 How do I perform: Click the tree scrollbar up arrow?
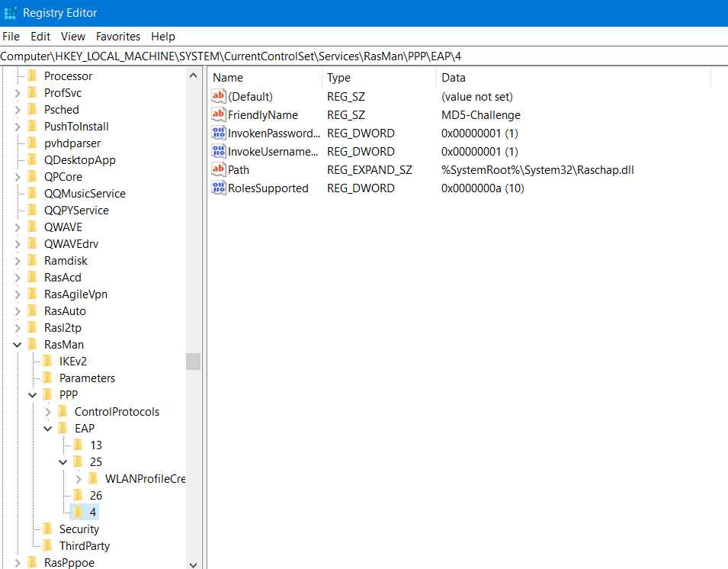coord(194,76)
